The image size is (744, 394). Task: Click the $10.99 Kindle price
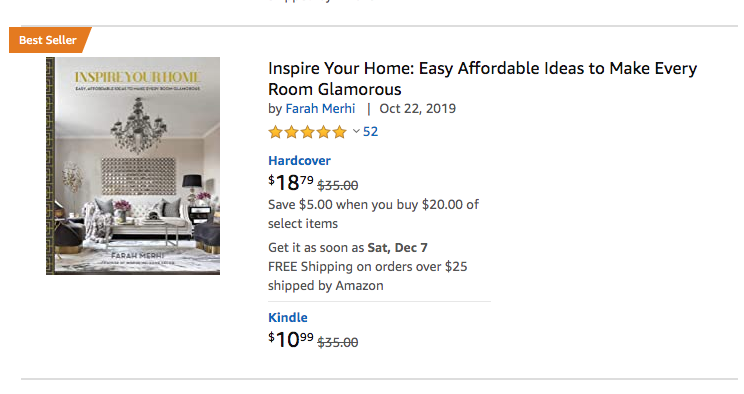click(x=291, y=340)
